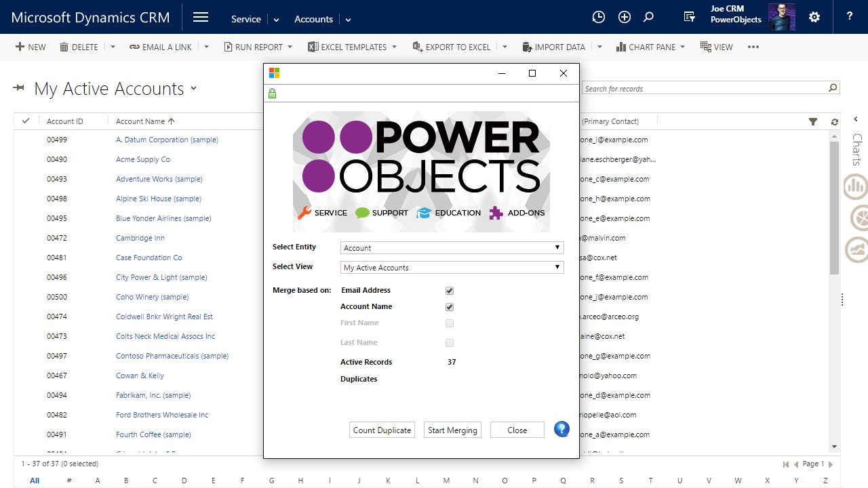Click the Start Merging button
The width and height of the screenshot is (868, 488).
coord(452,430)
